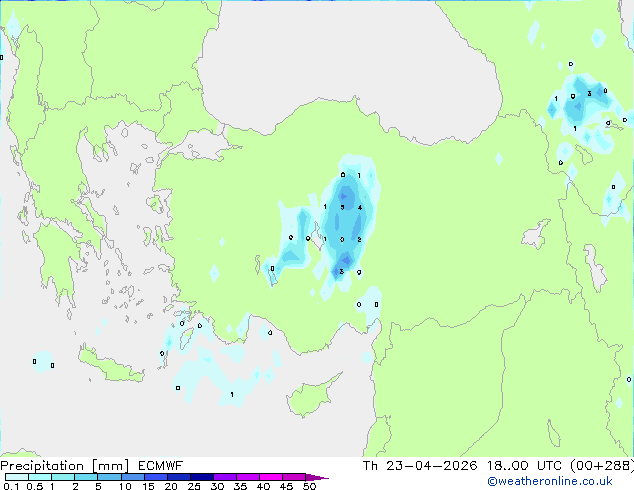634x490 pixels.
Task: Click the '18..00 UTC' time text
Action: click(524, 466)
